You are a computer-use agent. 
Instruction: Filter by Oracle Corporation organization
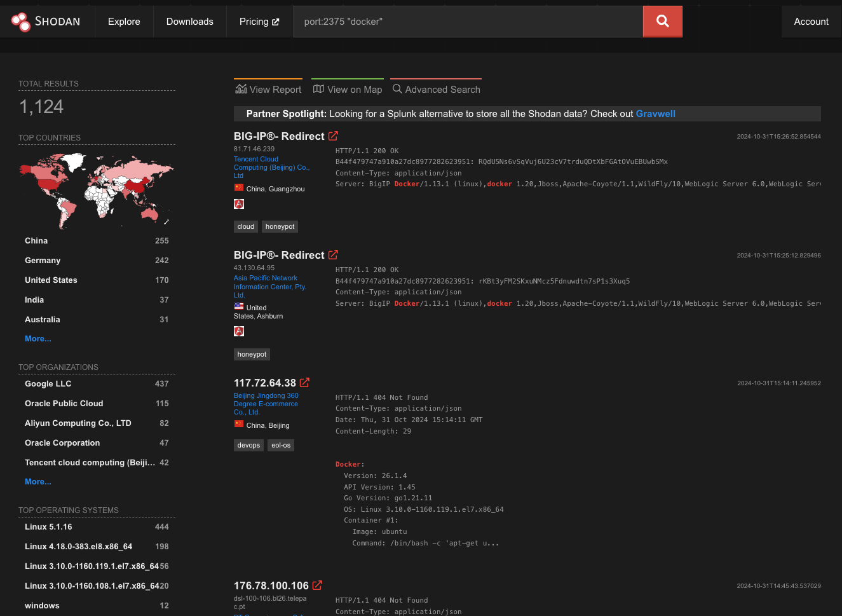[97, 443]
